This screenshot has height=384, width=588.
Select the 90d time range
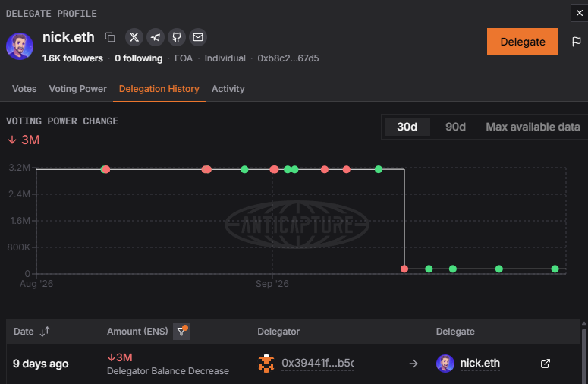(456, 127)
